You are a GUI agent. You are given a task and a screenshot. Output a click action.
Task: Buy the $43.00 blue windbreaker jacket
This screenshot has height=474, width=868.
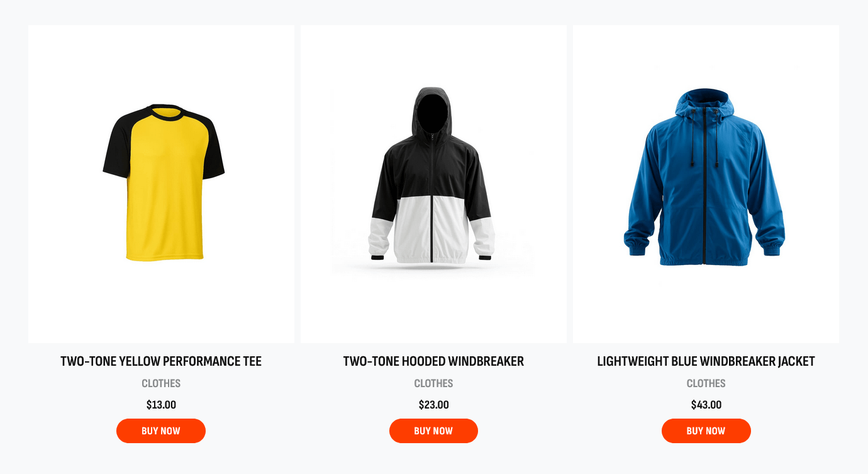coord(706,431)
